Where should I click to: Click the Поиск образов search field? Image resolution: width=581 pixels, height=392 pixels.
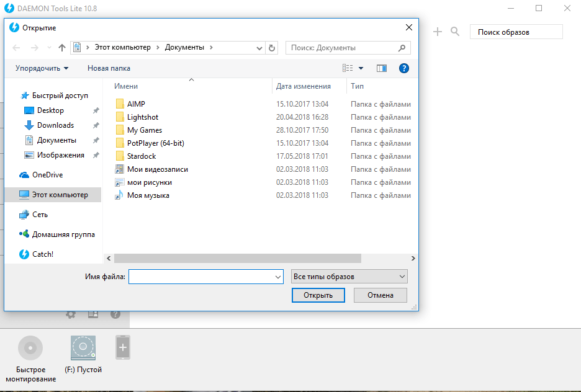tap(516, 32)
